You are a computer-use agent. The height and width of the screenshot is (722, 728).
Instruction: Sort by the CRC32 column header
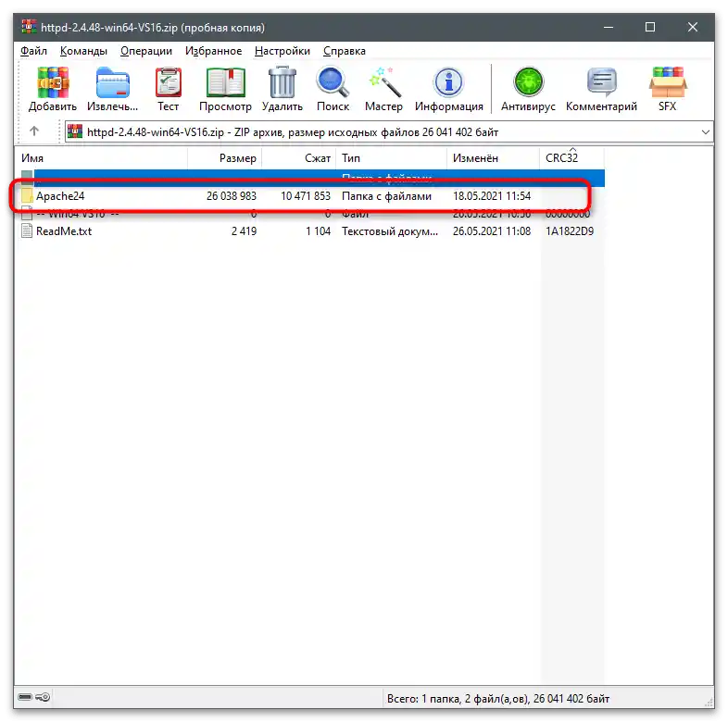point(572,158)
